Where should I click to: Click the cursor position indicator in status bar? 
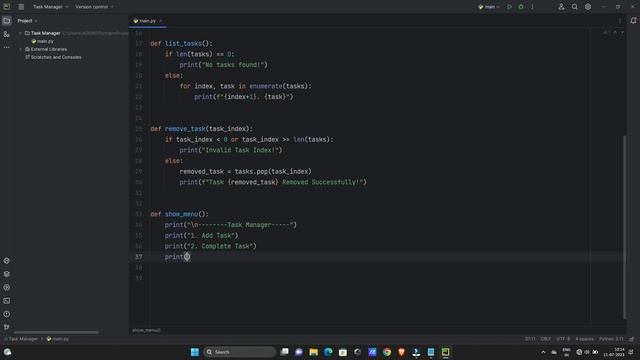[x=530, y=339]
